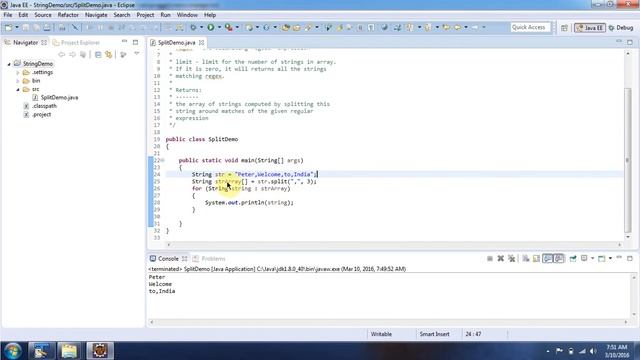The height and width of the screenshot is (360, 640).
Task: Open the Window menu
Action: [x=187, y=15]
